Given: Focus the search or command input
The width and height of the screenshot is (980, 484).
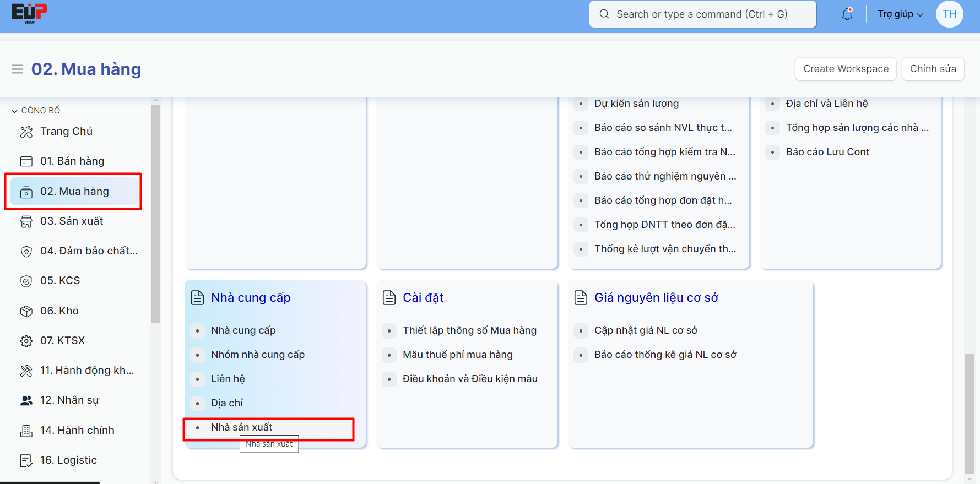Looking at the screenshot, I should click(x=702, y=14).
